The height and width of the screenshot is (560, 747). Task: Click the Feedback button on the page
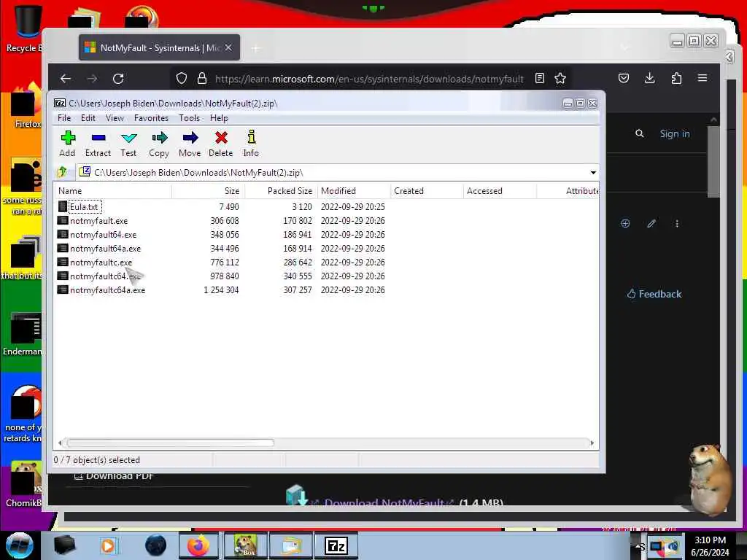pos(654,294)
